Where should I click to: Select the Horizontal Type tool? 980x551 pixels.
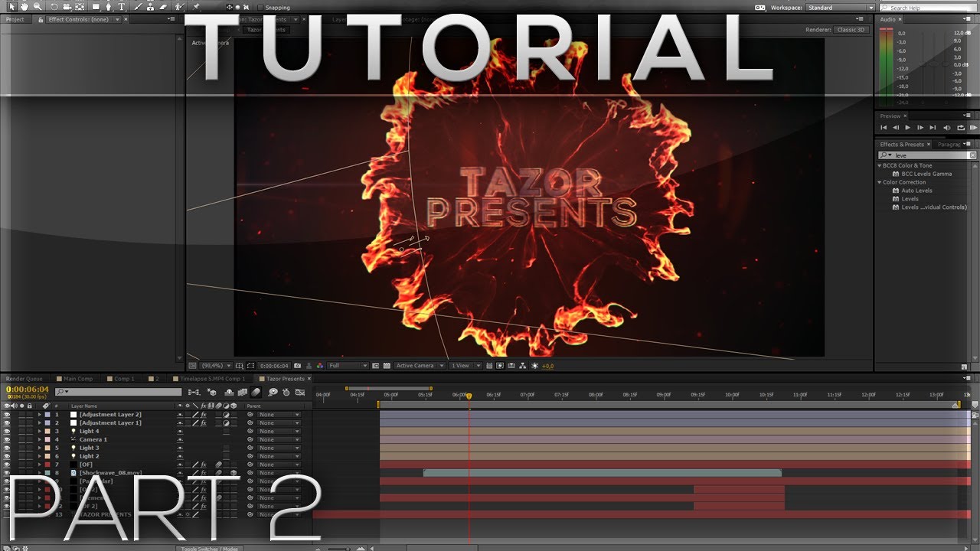click(x=122, y=7)
